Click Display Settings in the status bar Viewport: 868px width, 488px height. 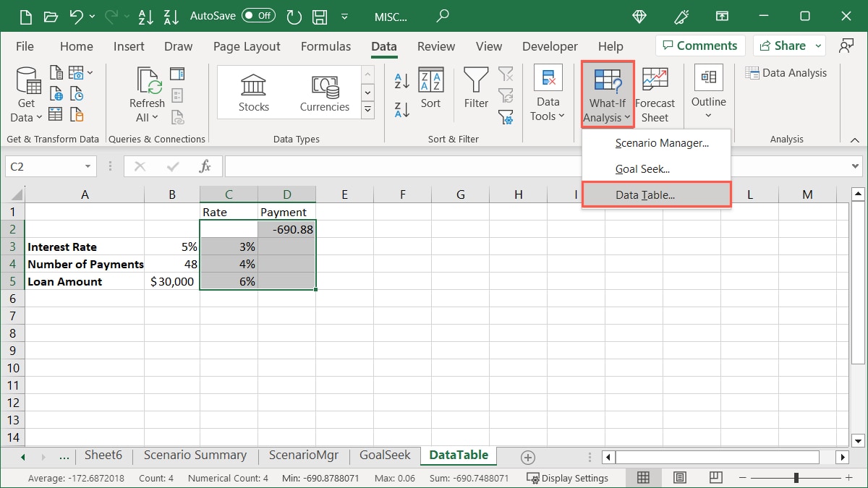pos(568,477)
